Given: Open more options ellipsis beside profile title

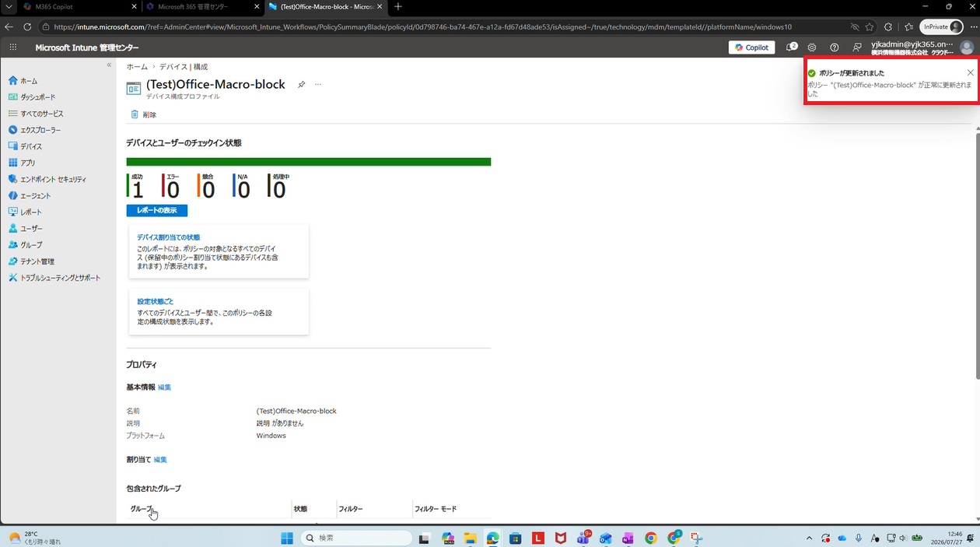Looking at the screenshot, I should (318, 85).
